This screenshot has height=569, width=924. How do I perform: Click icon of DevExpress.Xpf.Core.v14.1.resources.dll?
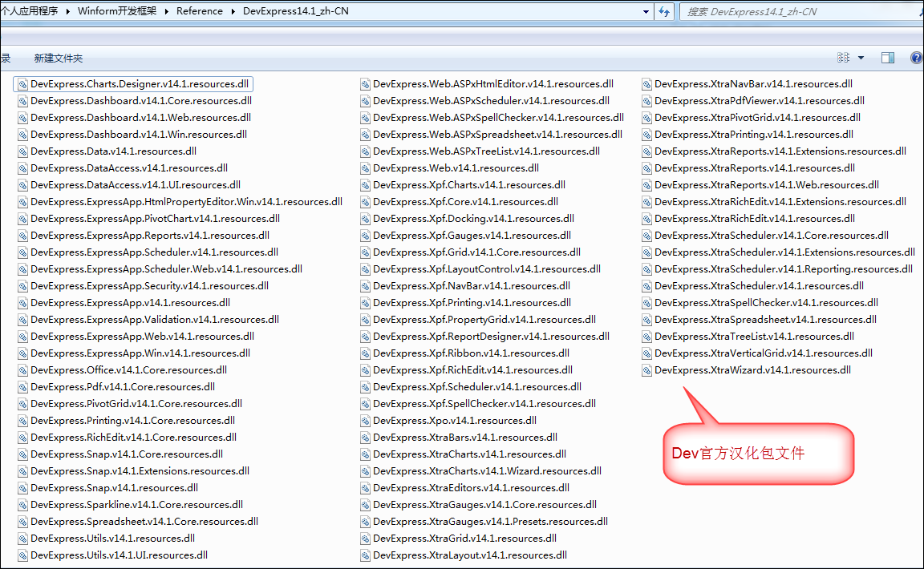pyautogui.click(x=366, y=202)
